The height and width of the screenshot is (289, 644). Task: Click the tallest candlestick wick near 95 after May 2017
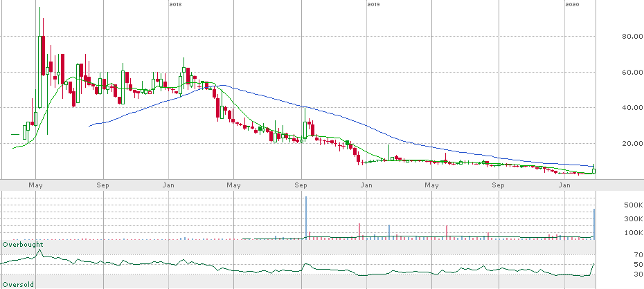pyautogui.click(x=40, y=21)
